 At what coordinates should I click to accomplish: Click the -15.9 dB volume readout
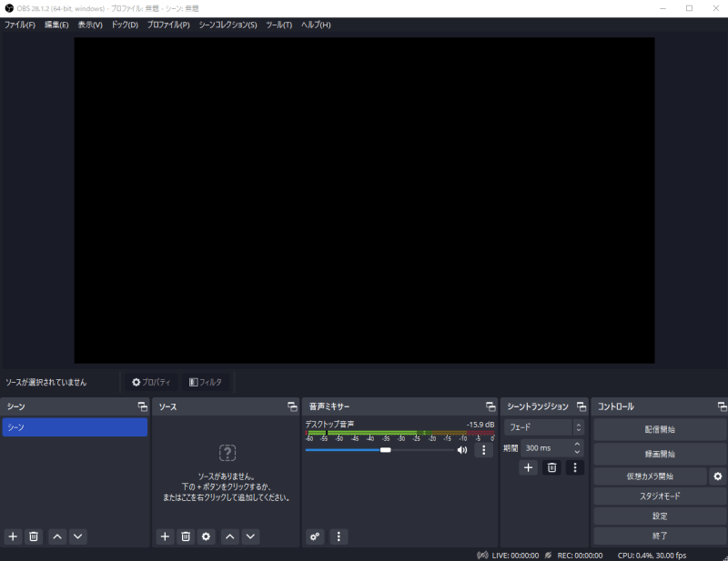tap(480, 424)
